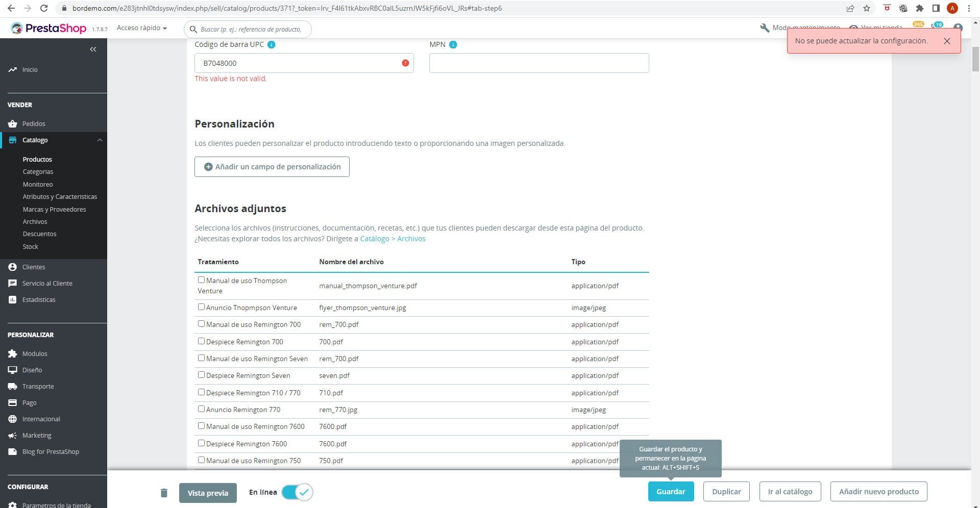This screenshot has height=508, width=980.
Task: Check Manual de uso Remington 7600
Action: (x=201, y=425)
